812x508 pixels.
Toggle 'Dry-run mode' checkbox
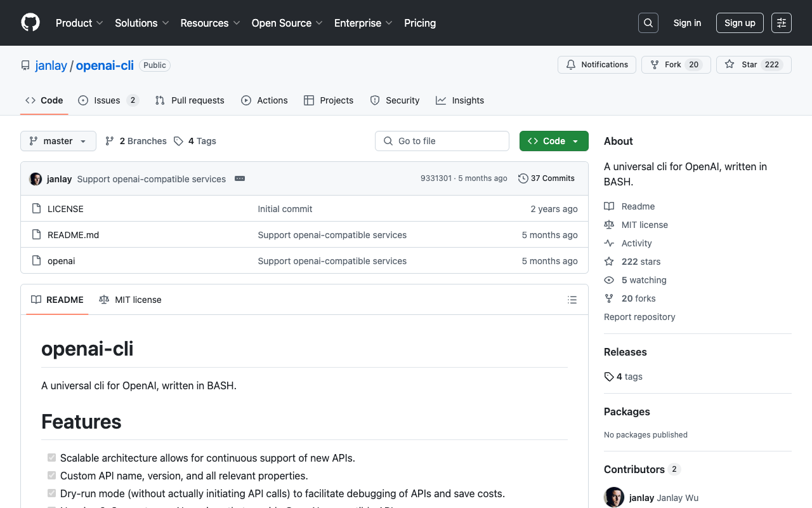point(52,493)
